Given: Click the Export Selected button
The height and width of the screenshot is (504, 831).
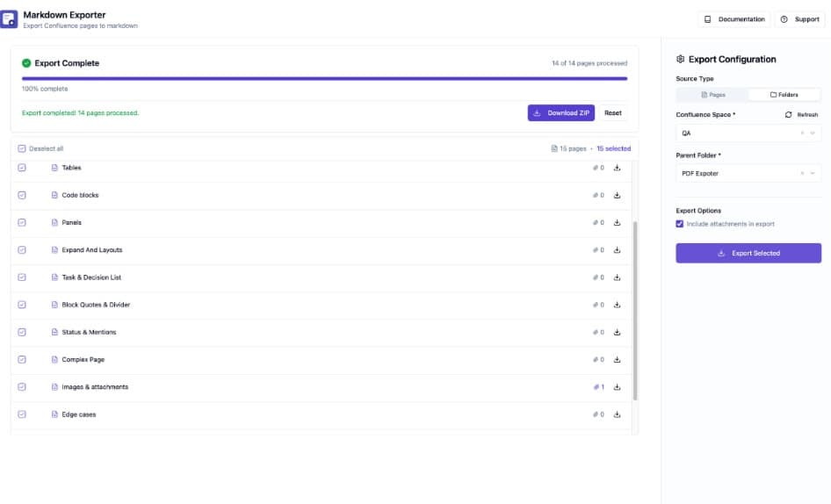Looking at the screenshot, I should (748, 254).
